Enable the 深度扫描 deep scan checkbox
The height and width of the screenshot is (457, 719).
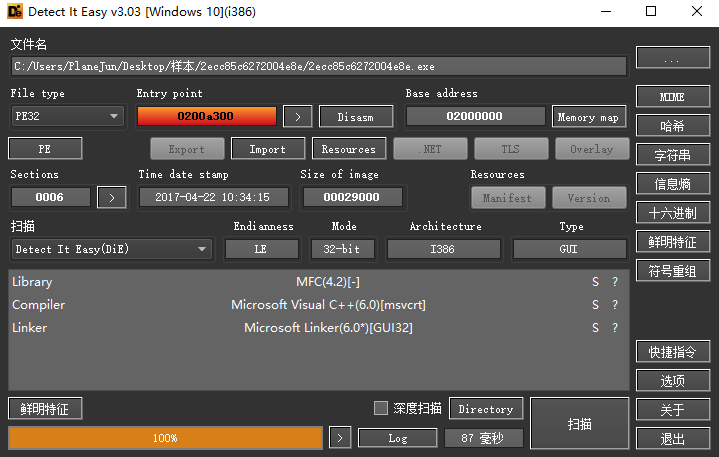[x=380, y=408]
